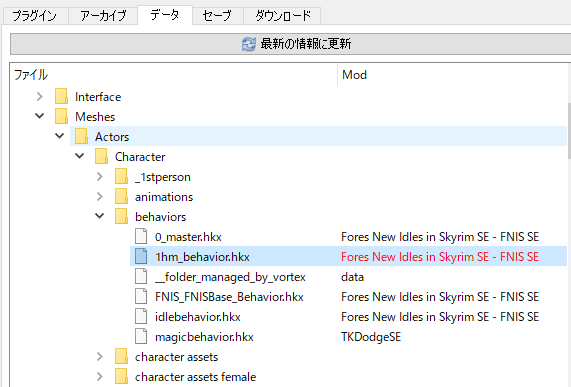This screenshot has width=571, height=387.
Task: Select the Interface tree label
Action: click(98, 97)
